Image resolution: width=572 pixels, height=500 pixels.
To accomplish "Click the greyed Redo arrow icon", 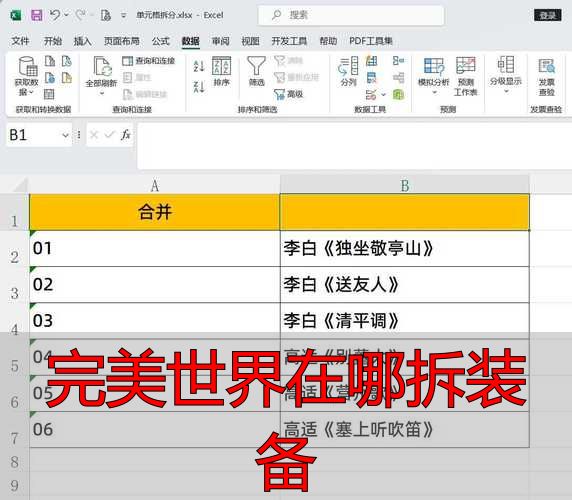I will [80, 15].
